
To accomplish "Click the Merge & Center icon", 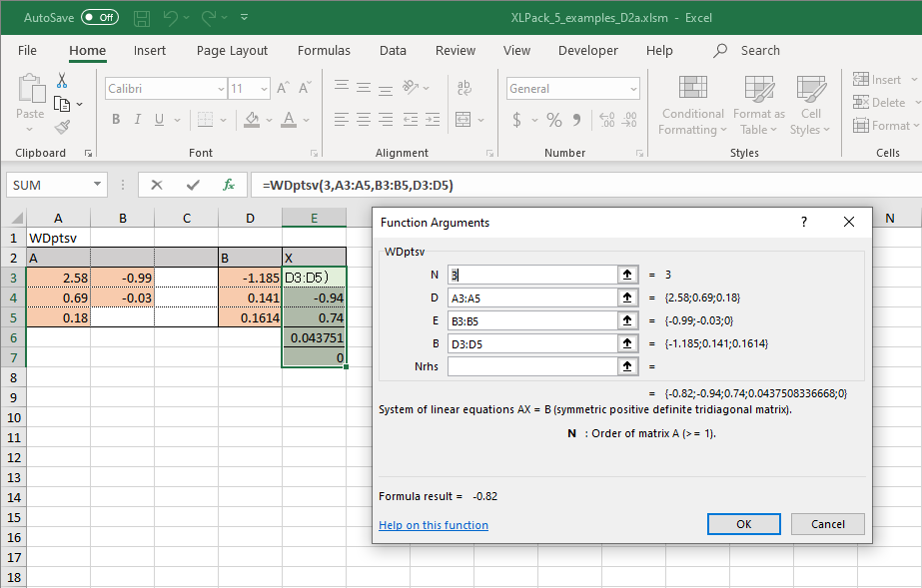I will (463, 120).
